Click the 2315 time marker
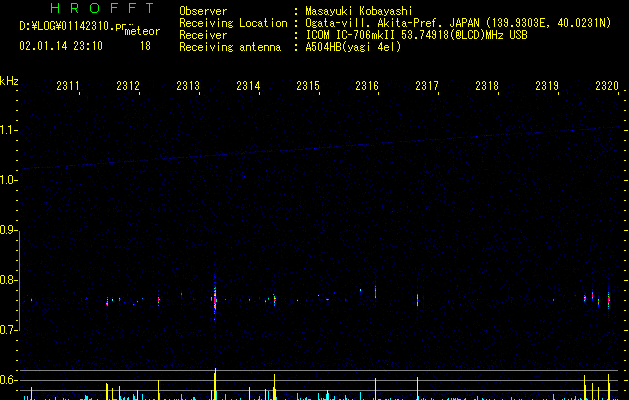This screenshot has width=629, height=400. 308,85
